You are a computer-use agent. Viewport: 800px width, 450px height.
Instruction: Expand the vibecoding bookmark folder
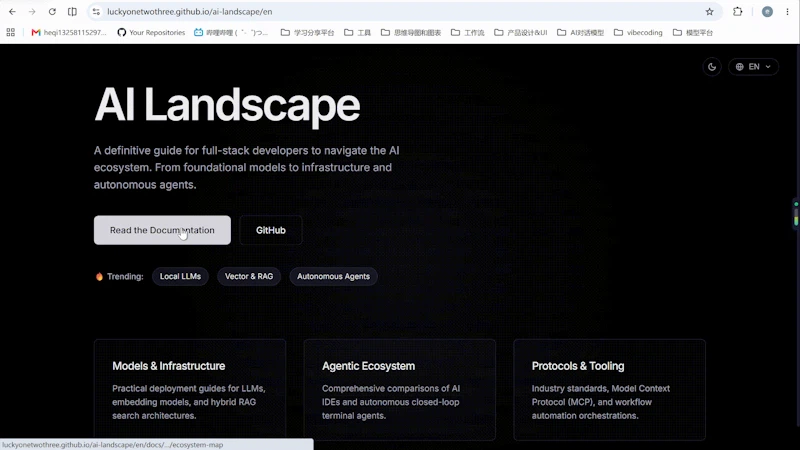pos(638,32)
